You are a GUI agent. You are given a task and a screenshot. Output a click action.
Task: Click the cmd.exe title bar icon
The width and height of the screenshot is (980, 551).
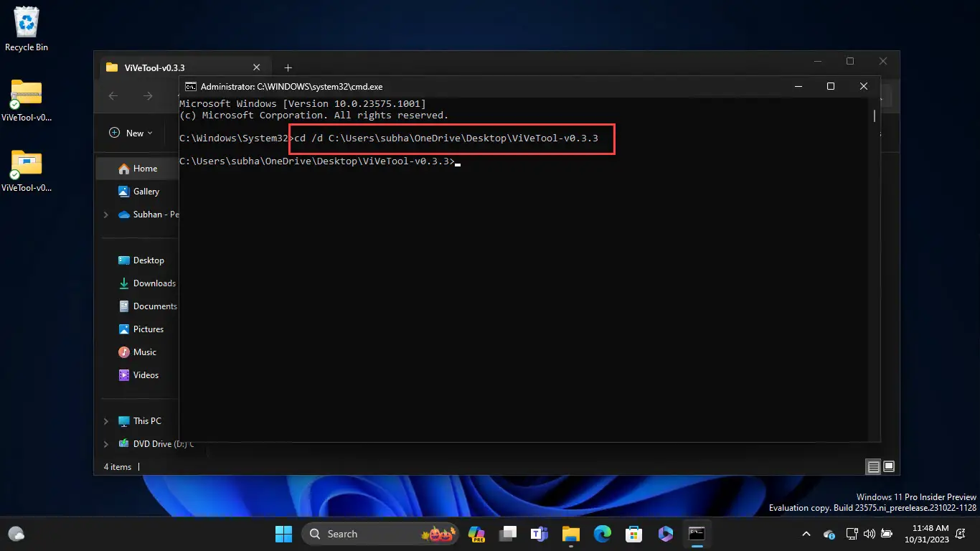click(x=190, y=86)
